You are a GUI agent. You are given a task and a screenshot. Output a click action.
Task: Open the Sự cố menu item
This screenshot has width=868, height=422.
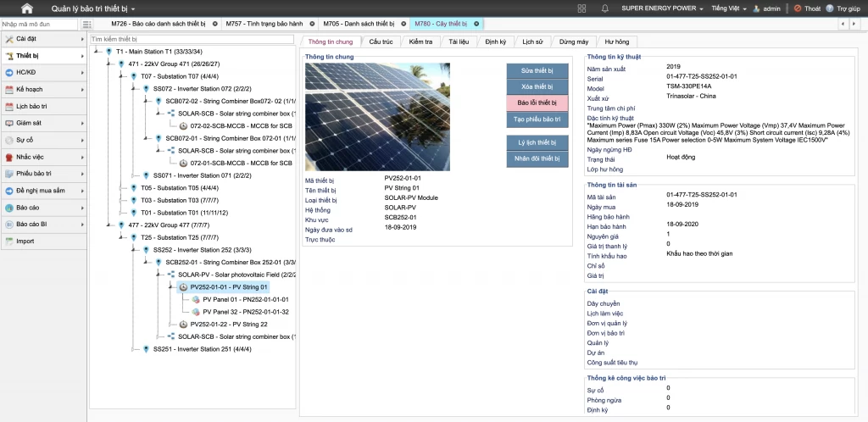[x=43, y=141]
